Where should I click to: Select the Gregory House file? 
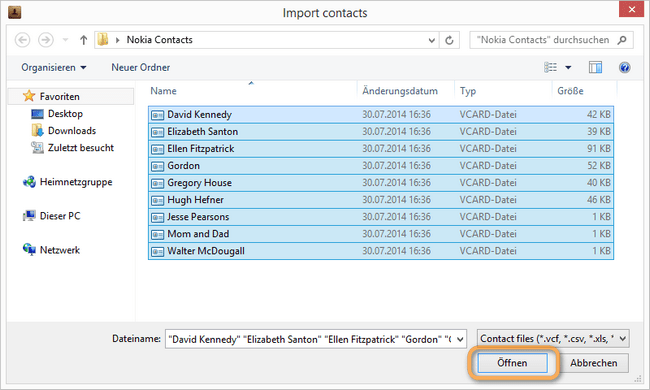point(381,183)
